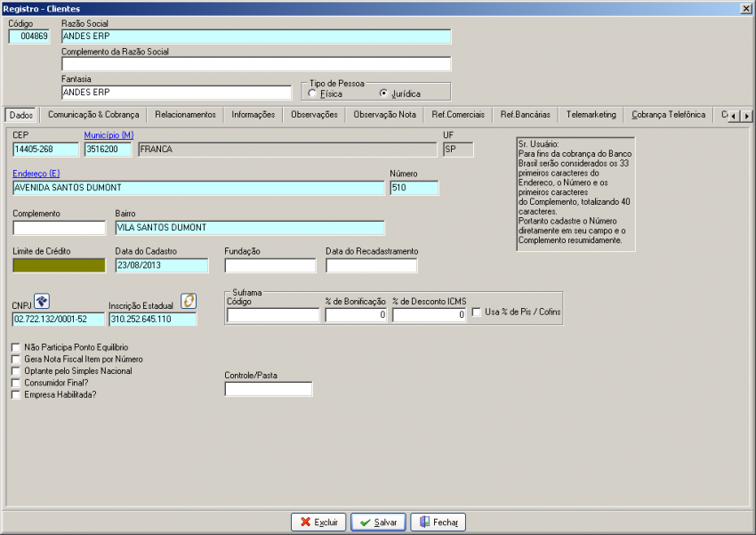Focus the Suframa Código field

tap(273, 315)
